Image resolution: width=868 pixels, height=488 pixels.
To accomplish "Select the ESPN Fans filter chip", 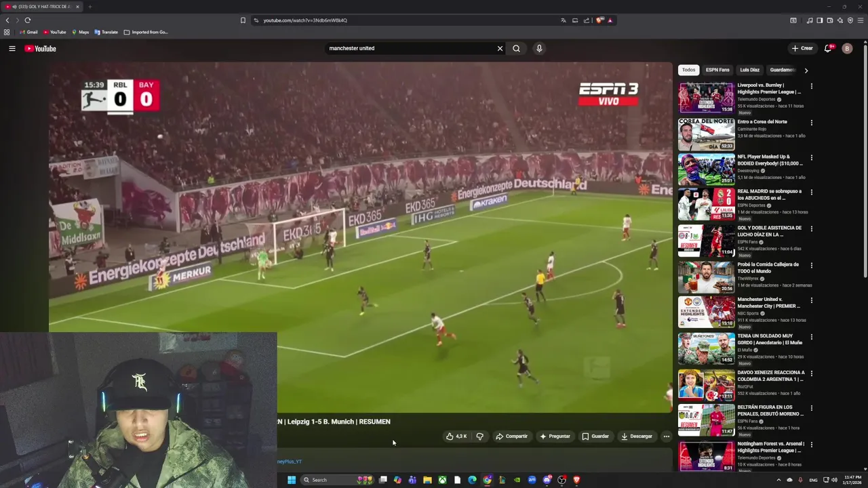I will [x=717, y=70].
